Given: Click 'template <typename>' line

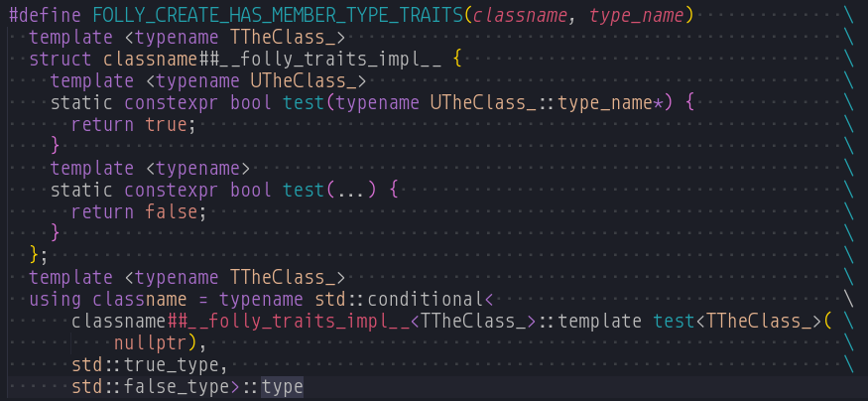Looking at the screenshot, I should pos(150,169).
